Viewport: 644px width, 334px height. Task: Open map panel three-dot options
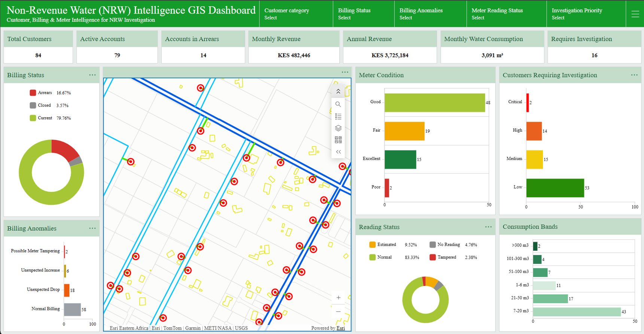coord(345,72)
